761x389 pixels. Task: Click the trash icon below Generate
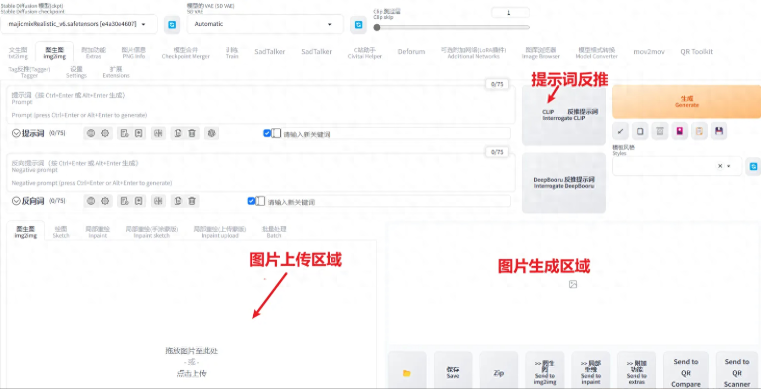click(x=660, y=131)
